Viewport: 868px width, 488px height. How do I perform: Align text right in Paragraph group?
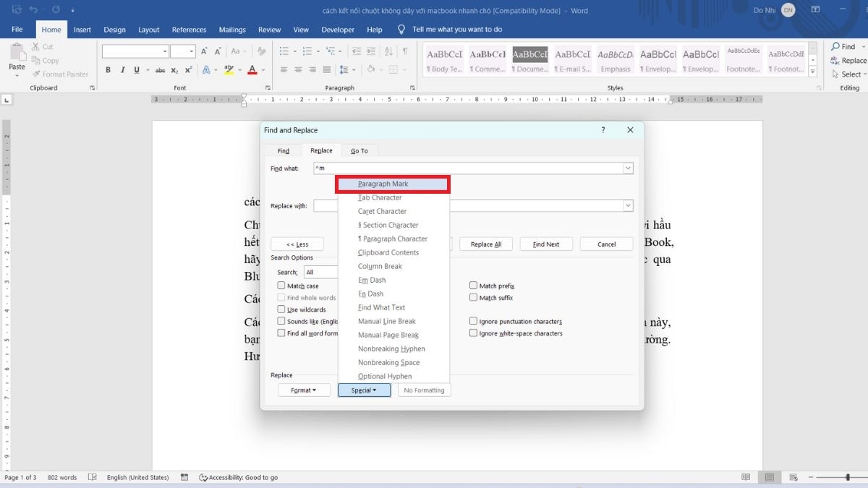point(312,70)
